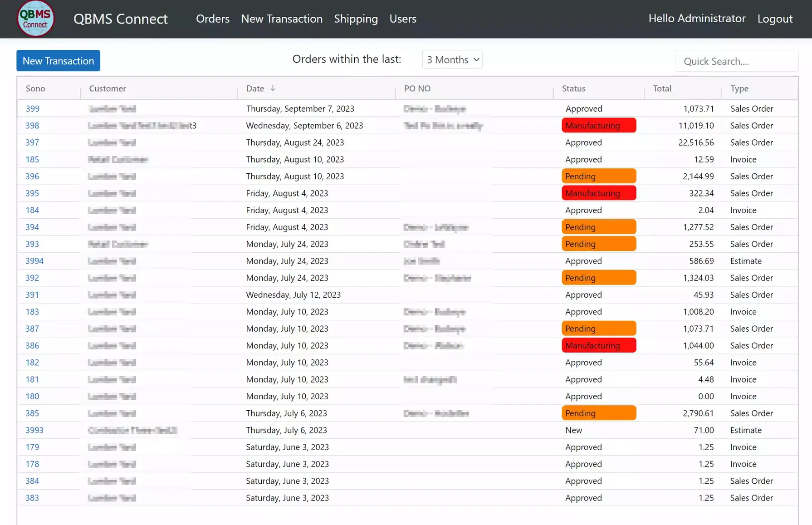Click the red Manufacturing status on order 398
Image resolution: width=812 pixels, height=525 pixels.
point(598,126)
